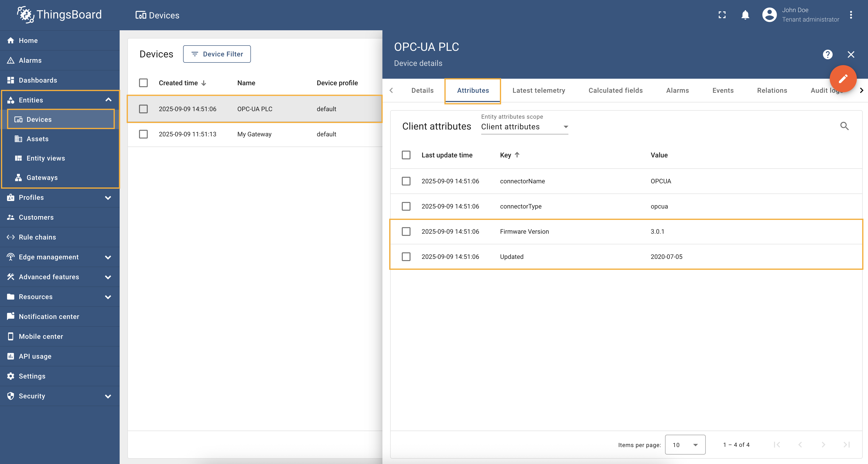
Task: Change items per page dropdown
Action: click(x=685, y=445)
